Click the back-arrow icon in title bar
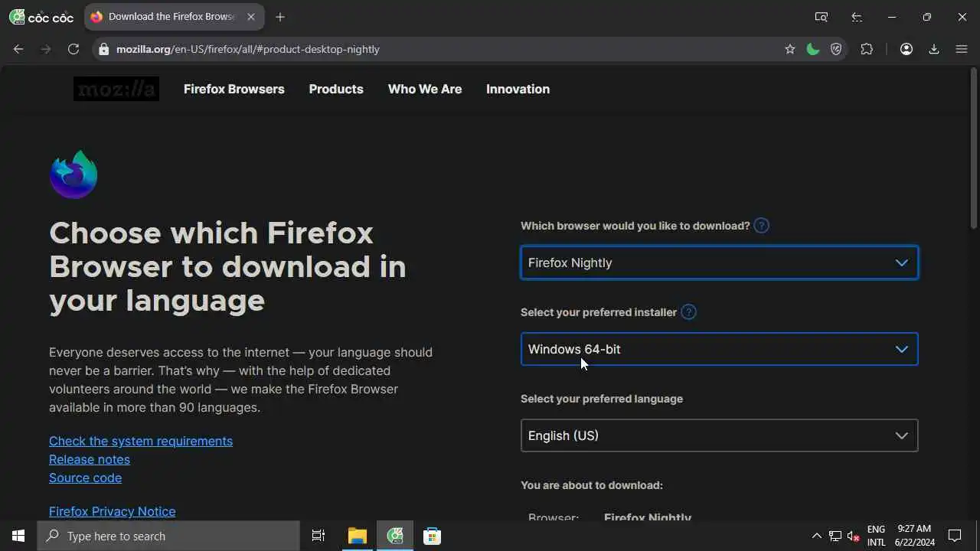 tap(857, 17)
